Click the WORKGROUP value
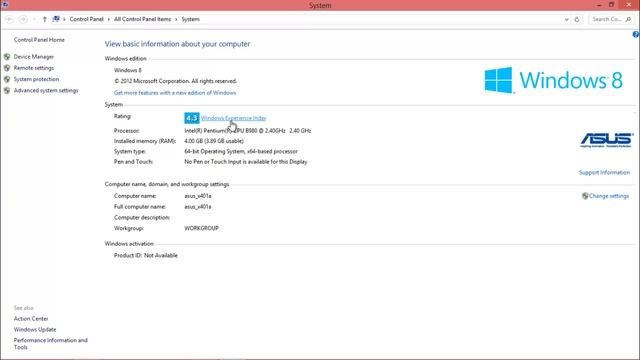The width and height of the screenshot is (640, 360). 202,228
